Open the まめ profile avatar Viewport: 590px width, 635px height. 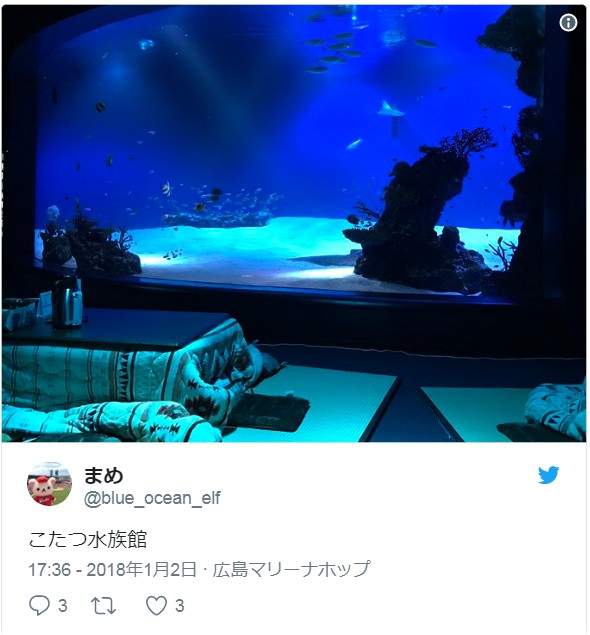(49, 484)
